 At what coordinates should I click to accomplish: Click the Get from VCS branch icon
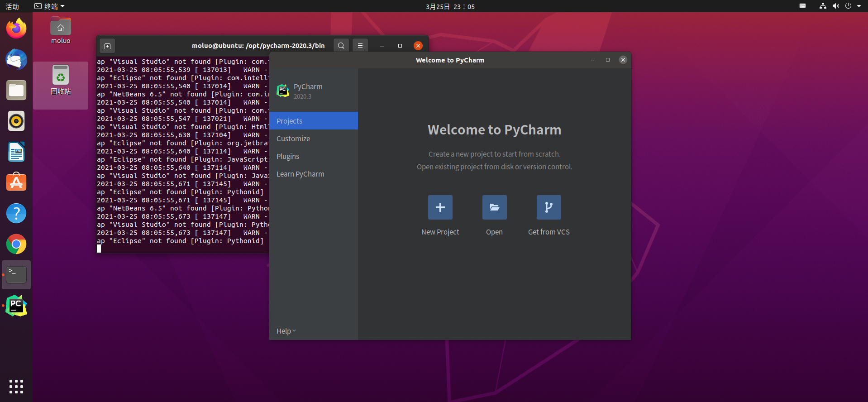[x=548, y=207]
